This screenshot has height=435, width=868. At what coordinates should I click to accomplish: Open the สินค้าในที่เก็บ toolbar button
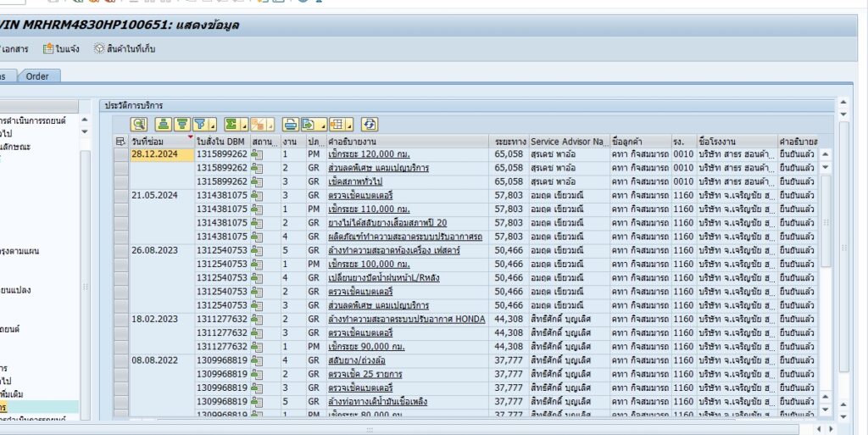[x=125, y=48]
